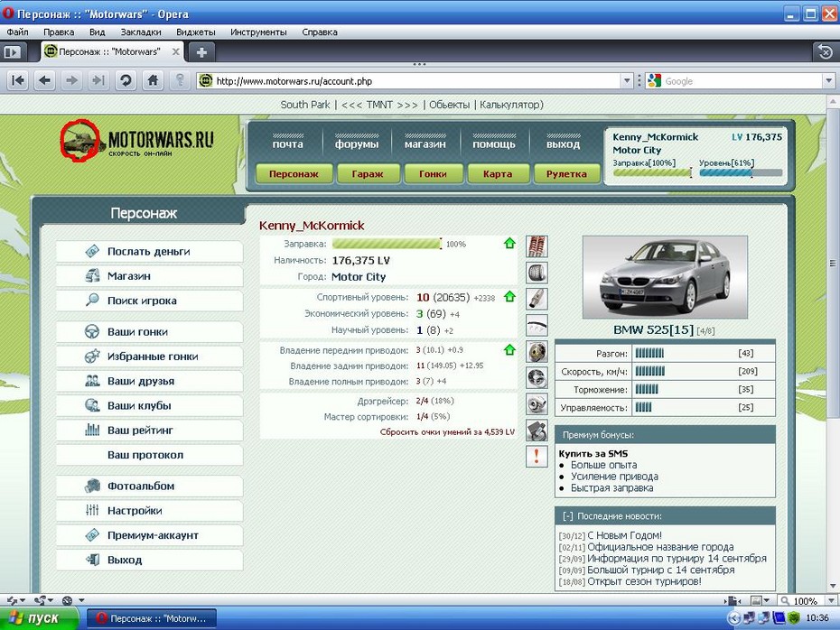Go to Home page button
This screenshot has width=840, height=630.
[153, 81]
